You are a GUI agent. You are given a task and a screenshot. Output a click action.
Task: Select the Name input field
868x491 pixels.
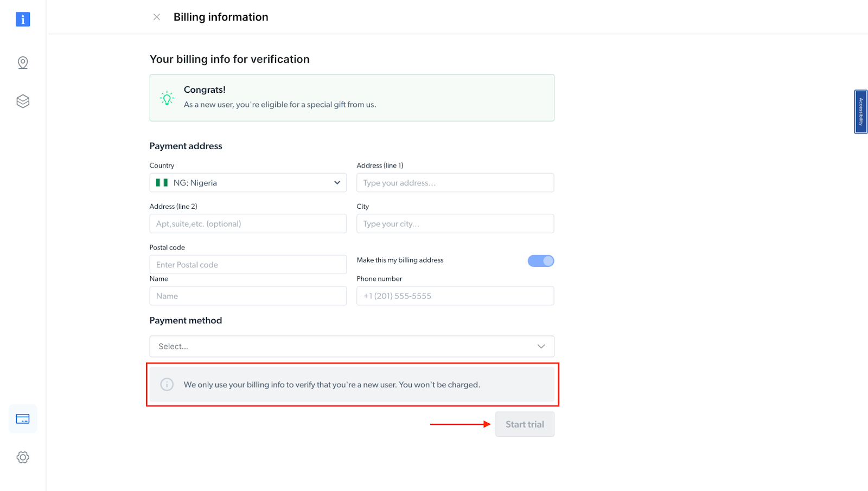[248, 296]
